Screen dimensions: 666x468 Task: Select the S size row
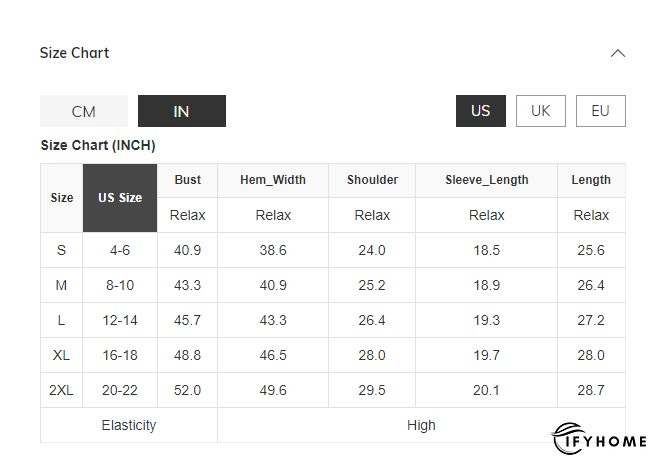pyautogui.click(x=62, y=250)
